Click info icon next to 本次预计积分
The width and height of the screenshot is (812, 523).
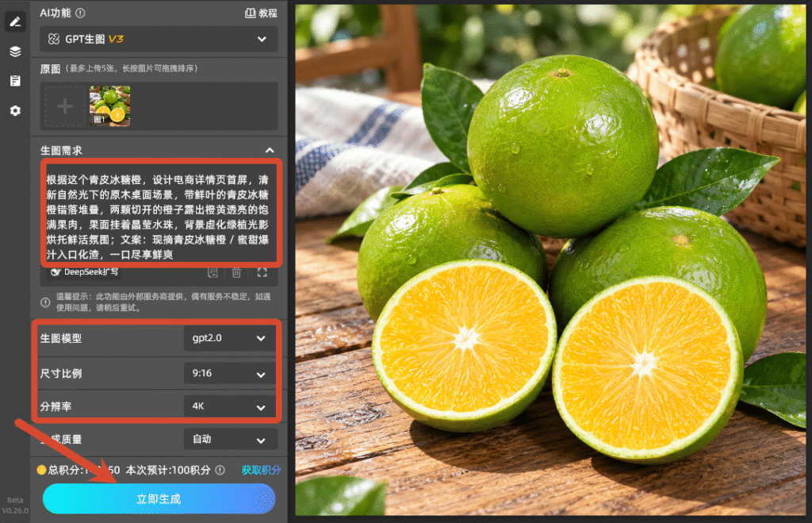click(220, 470)
